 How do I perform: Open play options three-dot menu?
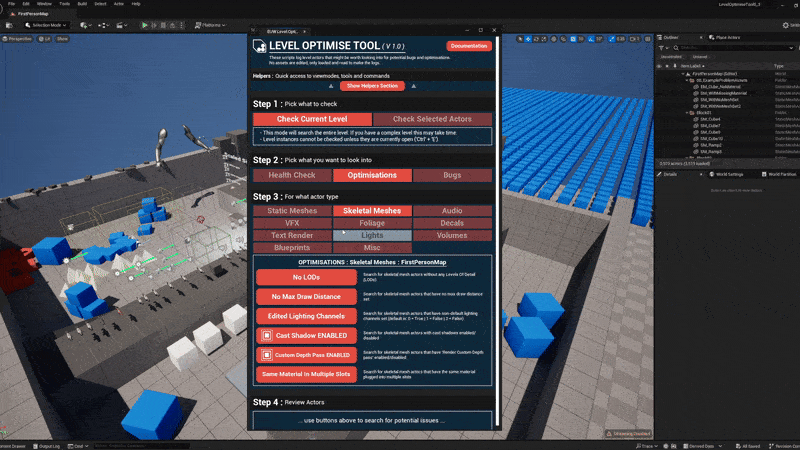(182, 25)
